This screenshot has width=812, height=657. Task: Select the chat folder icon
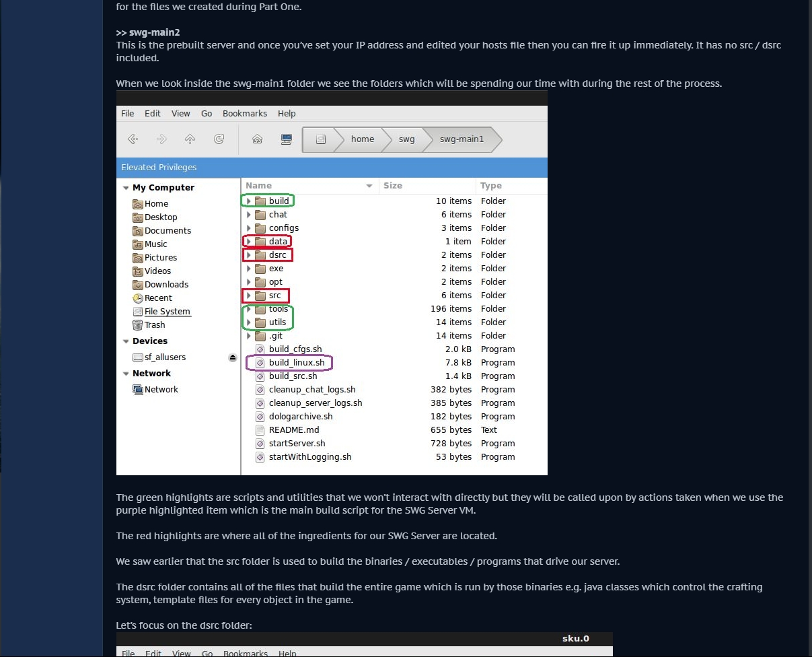260,215
